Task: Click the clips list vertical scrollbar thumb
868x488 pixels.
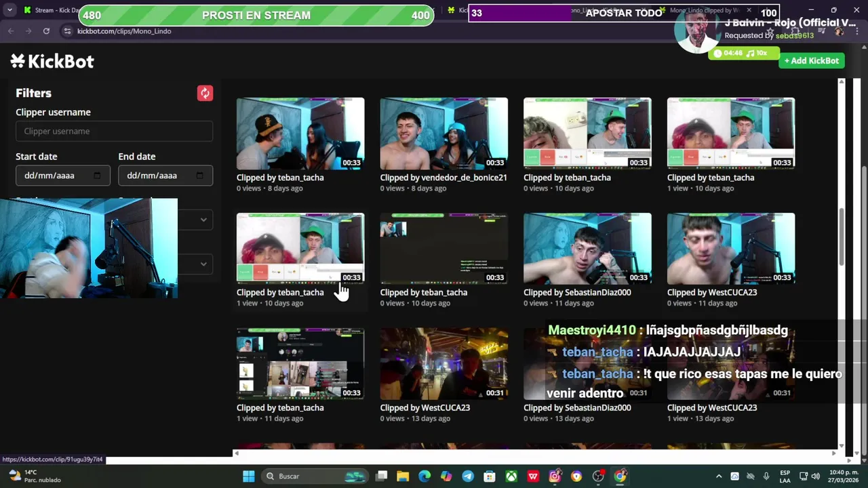Action: coord(841,237)
